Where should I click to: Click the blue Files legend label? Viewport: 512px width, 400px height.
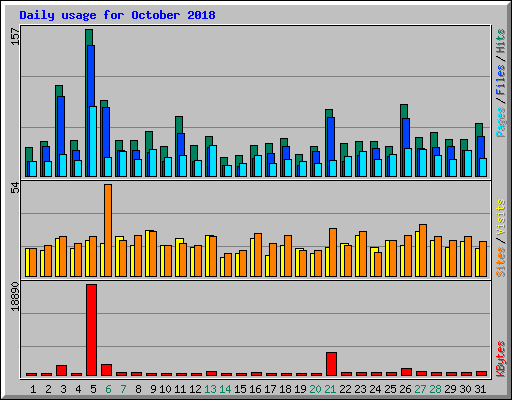[501, 80]
